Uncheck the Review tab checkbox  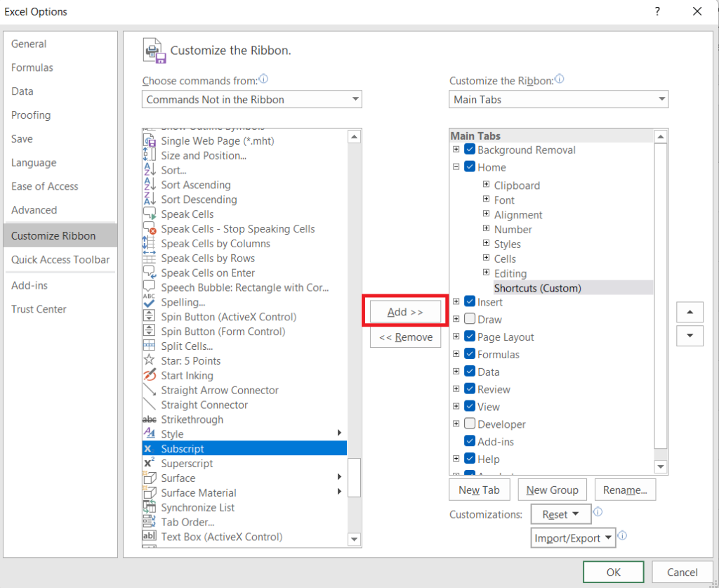[469, 388]
